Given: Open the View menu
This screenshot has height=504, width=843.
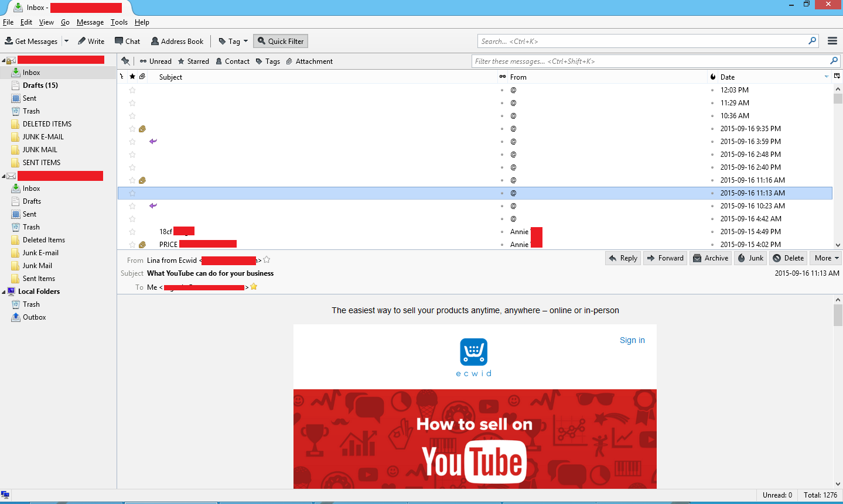Looking at the screenshot, I should [46, 22].
